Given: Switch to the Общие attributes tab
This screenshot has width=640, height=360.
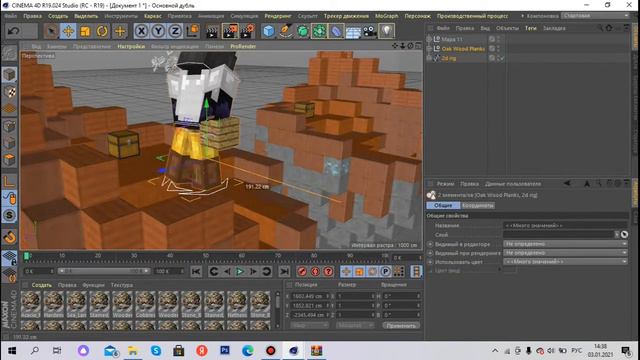Looking at the screenshot, I should point(443,205).
